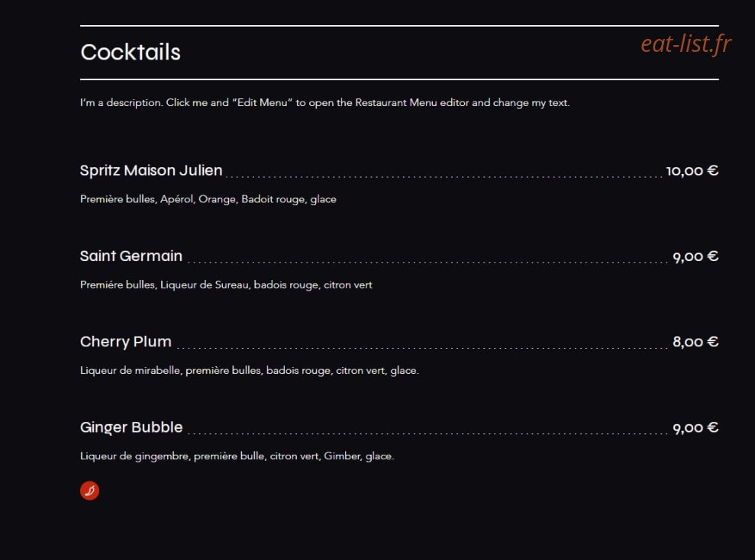Click the dotted leader line after Saint Germain
Screen dimensions: 755x560
428,262
